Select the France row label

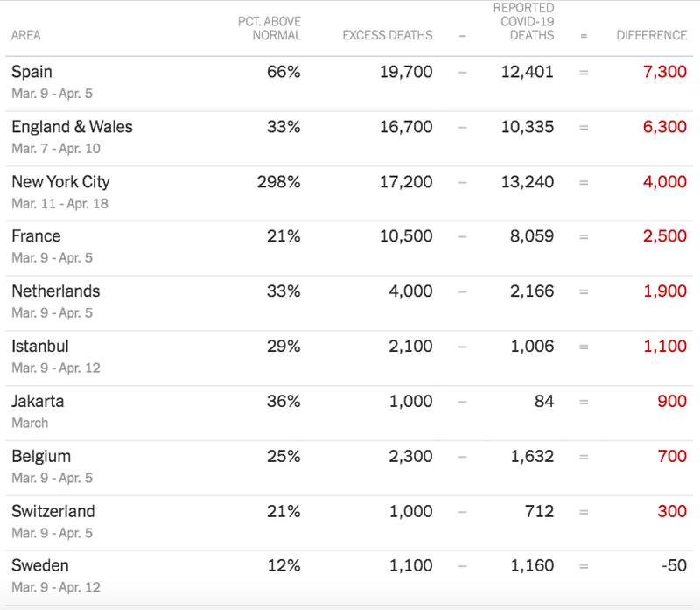[36, 236]
